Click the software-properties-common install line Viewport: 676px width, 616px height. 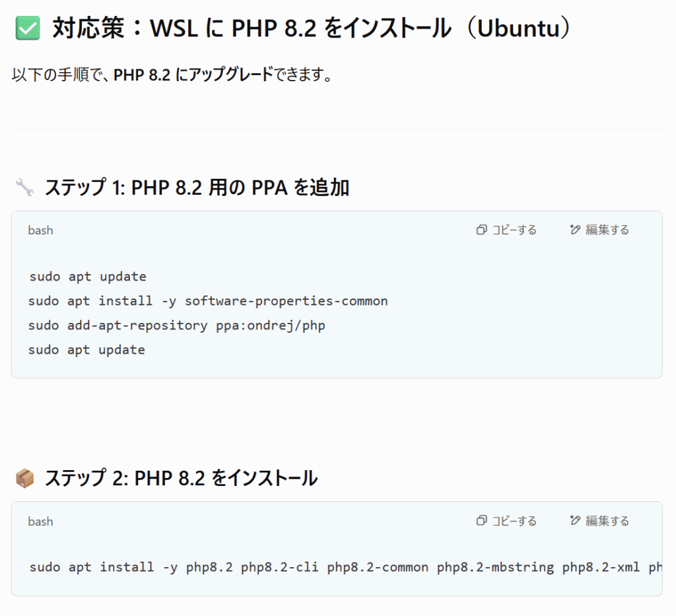[x=208, y=301]
